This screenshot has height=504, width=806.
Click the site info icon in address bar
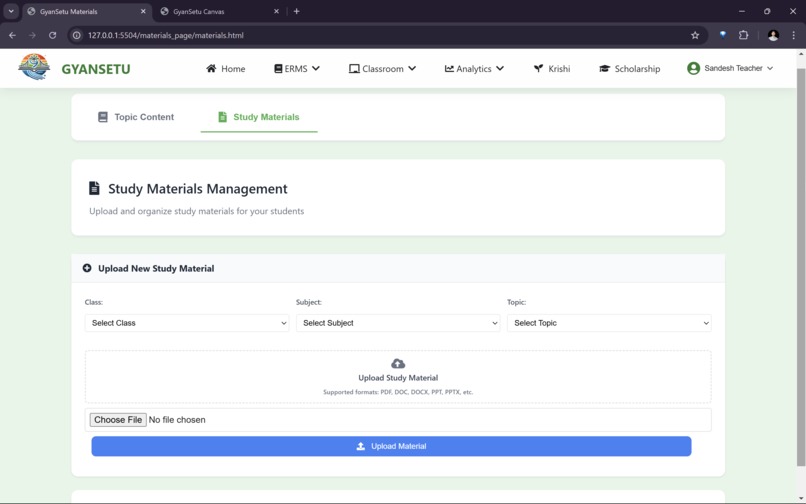pyautogui.click(x=77, y=35)
